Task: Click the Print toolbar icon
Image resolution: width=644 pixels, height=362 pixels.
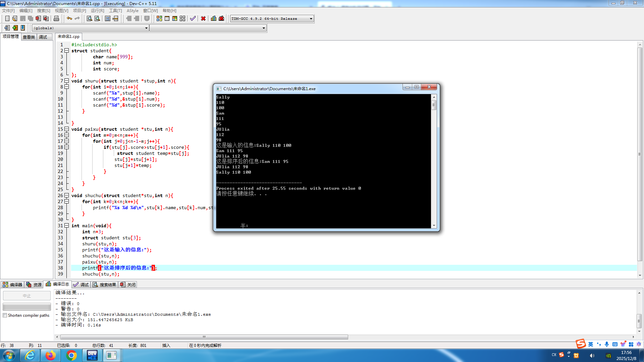Action: tap(56, 18)
